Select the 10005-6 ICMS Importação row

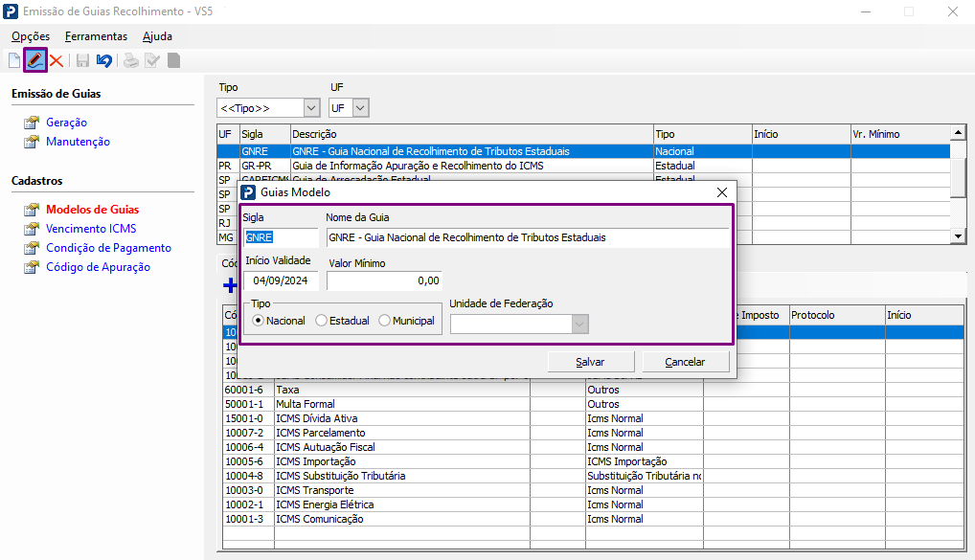(x=593, y=461)
